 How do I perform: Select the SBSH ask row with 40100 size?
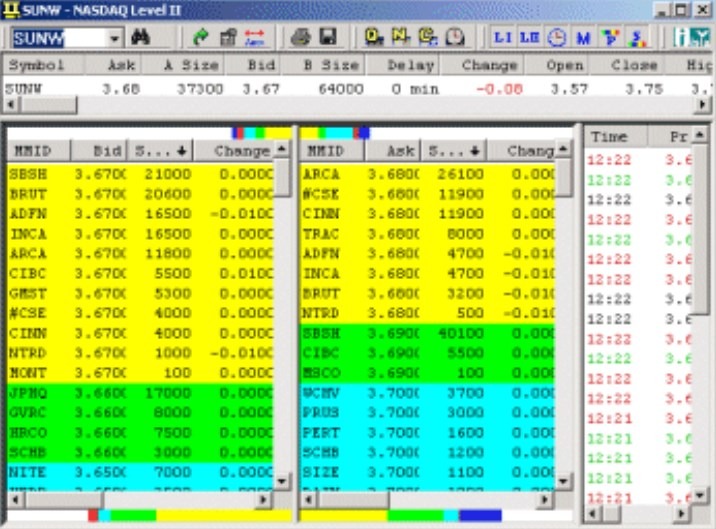pos(427,333)
